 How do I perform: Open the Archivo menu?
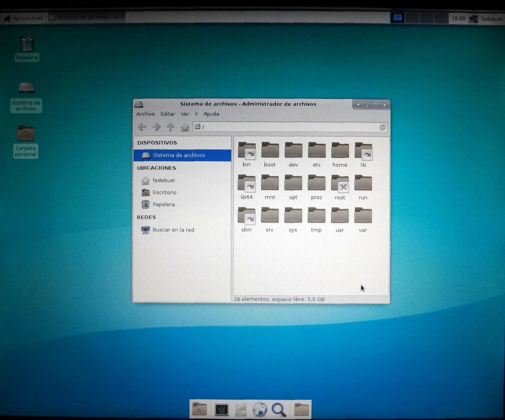click(x=145, y=114)
